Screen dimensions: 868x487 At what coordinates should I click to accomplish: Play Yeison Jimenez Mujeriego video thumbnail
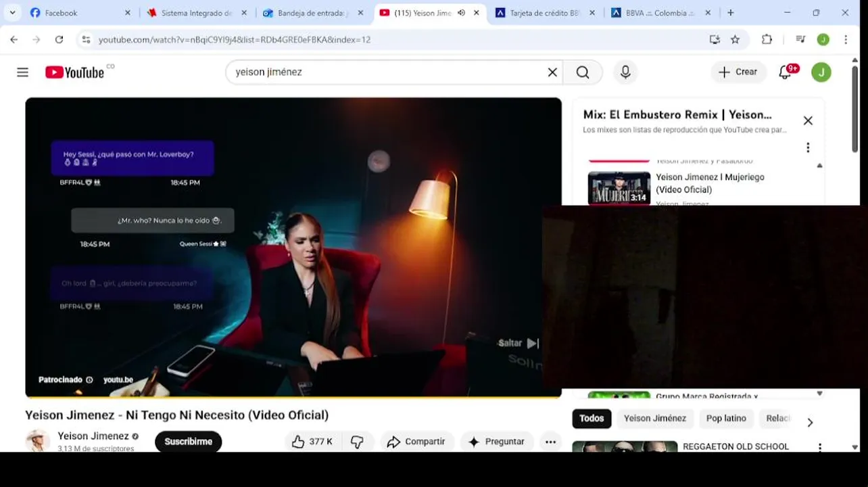(x=619, y=187)
